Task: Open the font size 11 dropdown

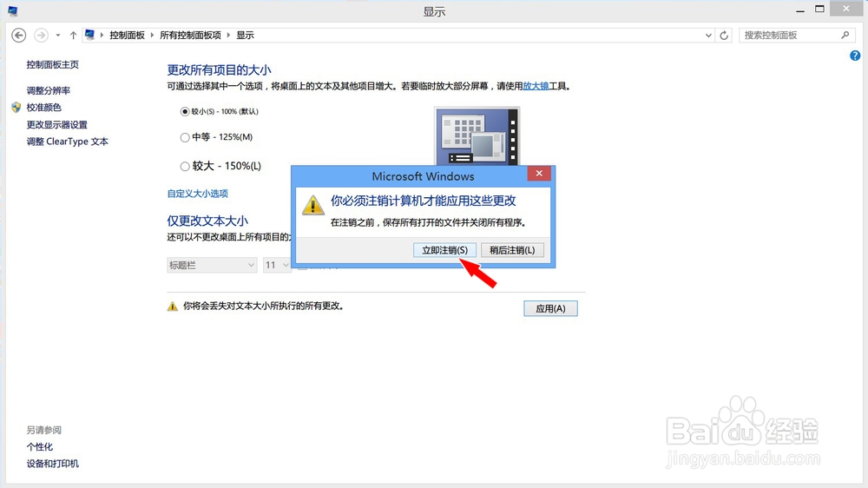Action: (x=277, y=266)
